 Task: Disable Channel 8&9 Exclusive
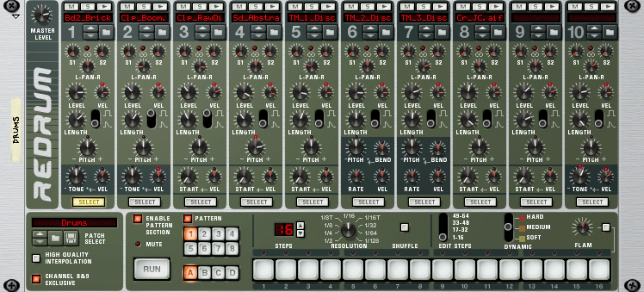pyautogui.click(x=36, y=279)
